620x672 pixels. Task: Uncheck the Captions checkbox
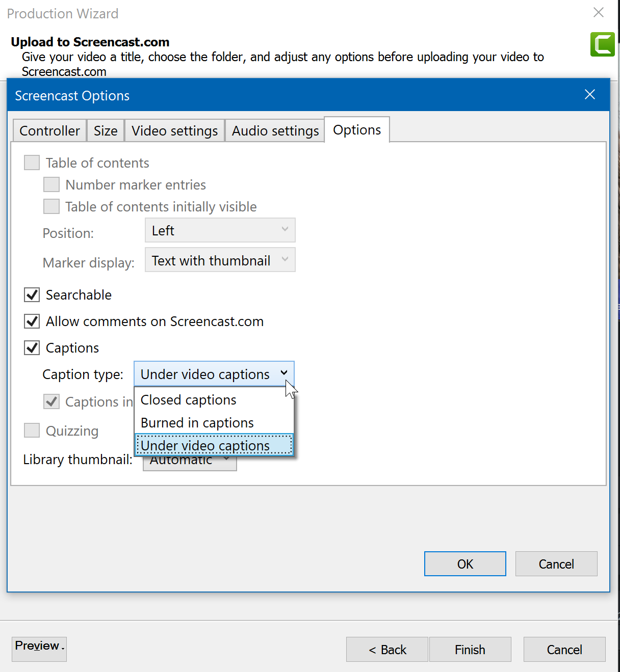(x=32, y=347)
